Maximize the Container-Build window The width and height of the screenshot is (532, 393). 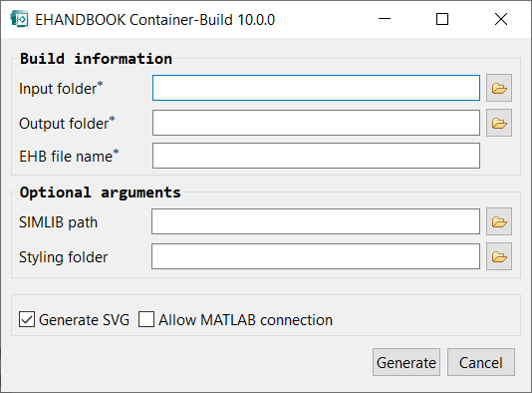pos(442,19)
